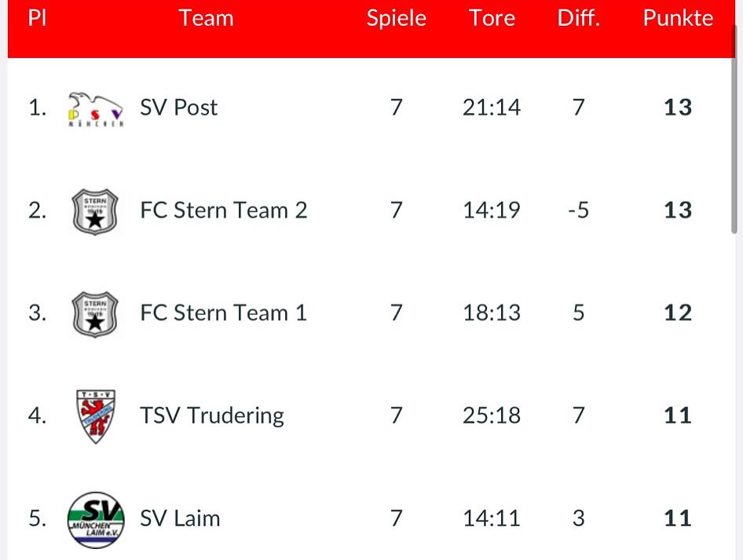The height and width of the screenshot is (560, 743).
Task: Click the SV Laim round logo
Action: point(96,519)
